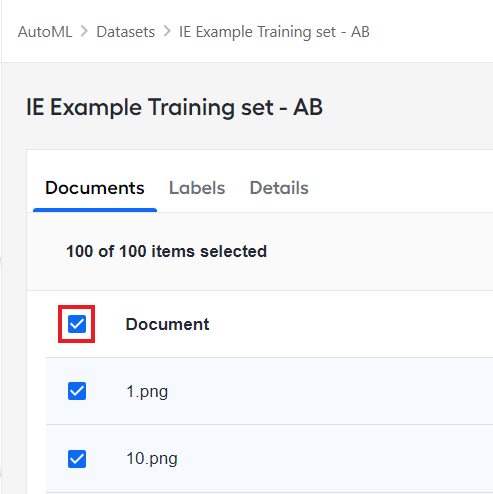493x494 pixels.
Task: Untick the checkbox for 10.png
Action: [77, 459]
